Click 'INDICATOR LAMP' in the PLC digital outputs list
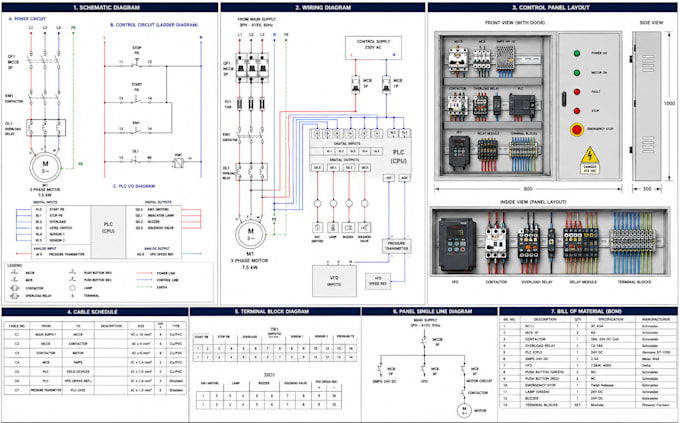Screen dimensions: 680x423 [x=161, y=216]
